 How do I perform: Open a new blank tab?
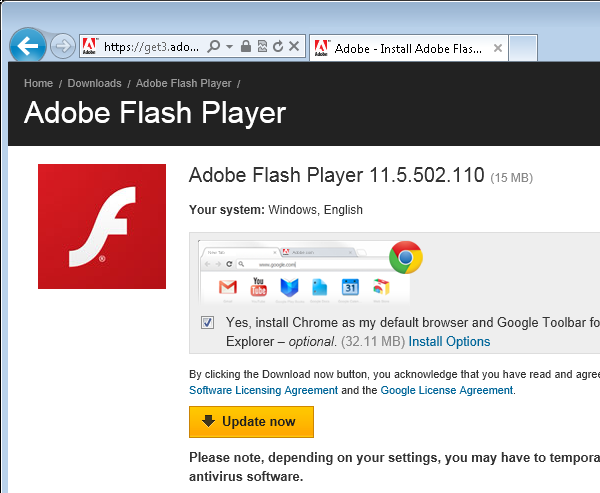pyautogui.click(x=523, y=48)
